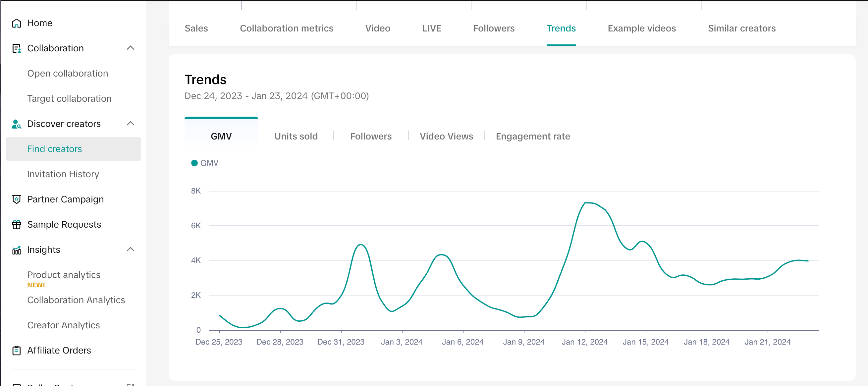Viewport: 868px width, 386px height.
Task: Open Target collaboration menu item
Action: 69,98
